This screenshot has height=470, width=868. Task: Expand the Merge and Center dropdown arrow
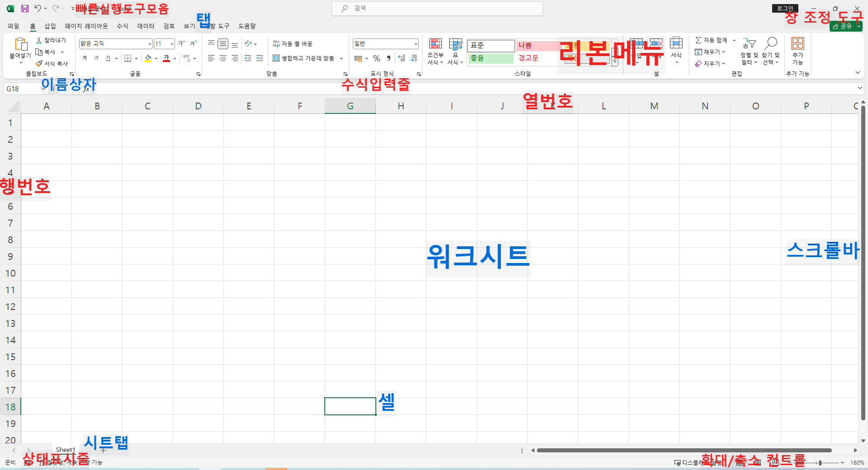(x=341, y=58)
